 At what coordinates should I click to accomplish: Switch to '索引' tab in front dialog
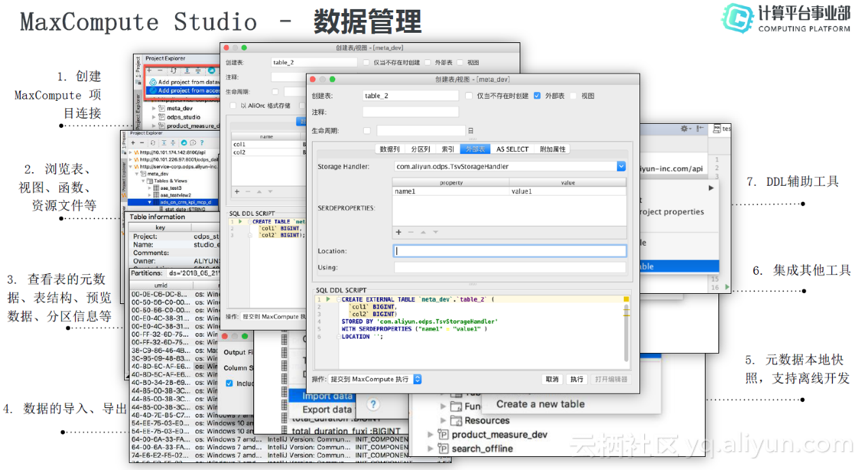click(x=447, y=149)
